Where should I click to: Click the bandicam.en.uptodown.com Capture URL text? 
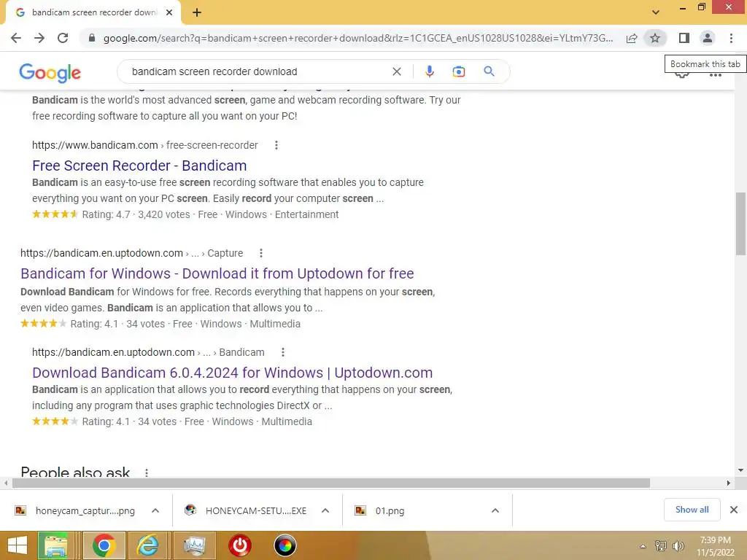[x=131, y=253]
